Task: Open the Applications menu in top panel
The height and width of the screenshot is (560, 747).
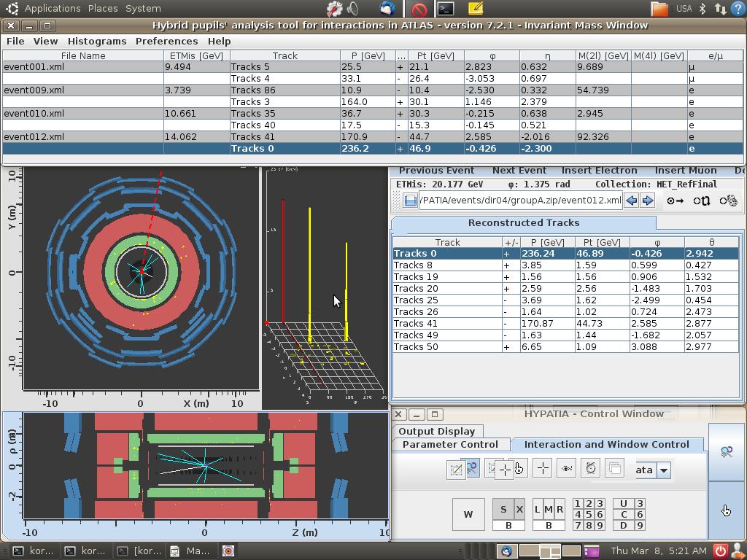Action: [x=53, y=9]
